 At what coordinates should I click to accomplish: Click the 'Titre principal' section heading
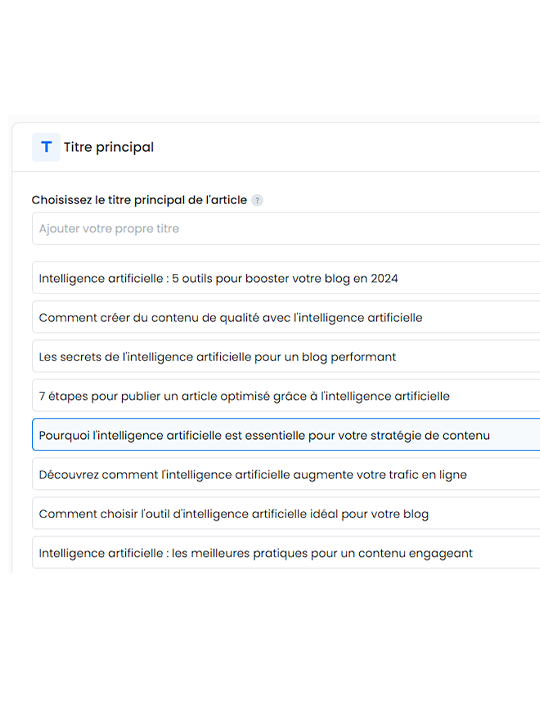pos(109,147)
